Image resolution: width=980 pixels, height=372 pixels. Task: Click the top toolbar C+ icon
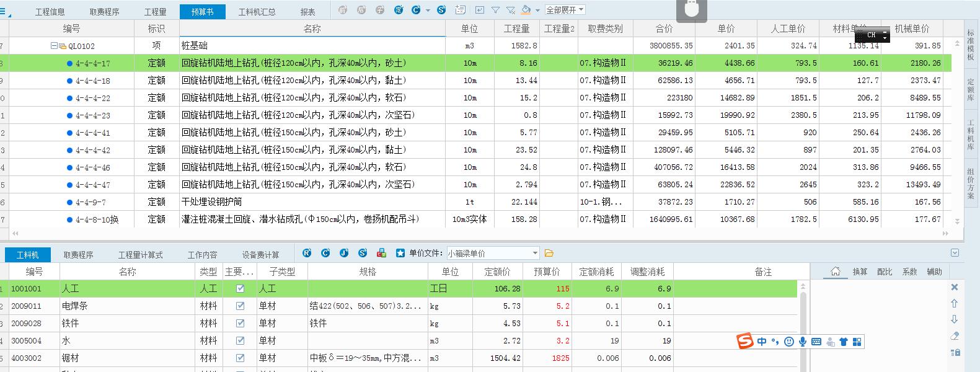(x=415, y=10)
